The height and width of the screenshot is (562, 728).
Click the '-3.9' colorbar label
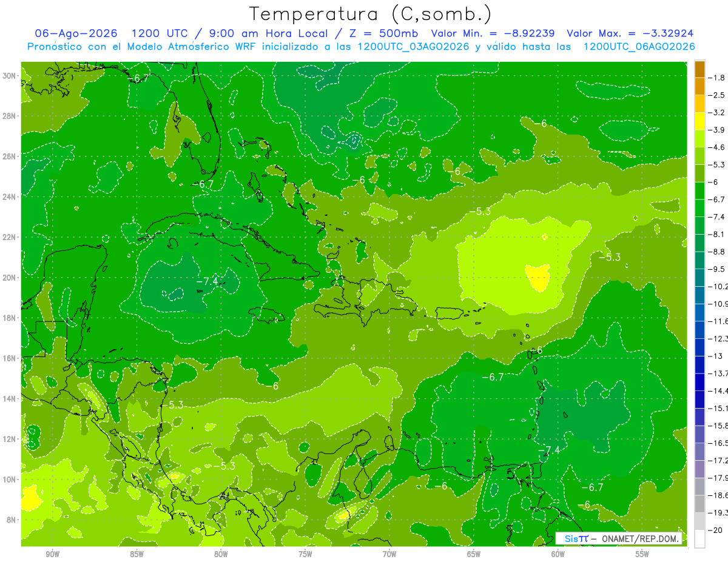(x=716, y=130)
